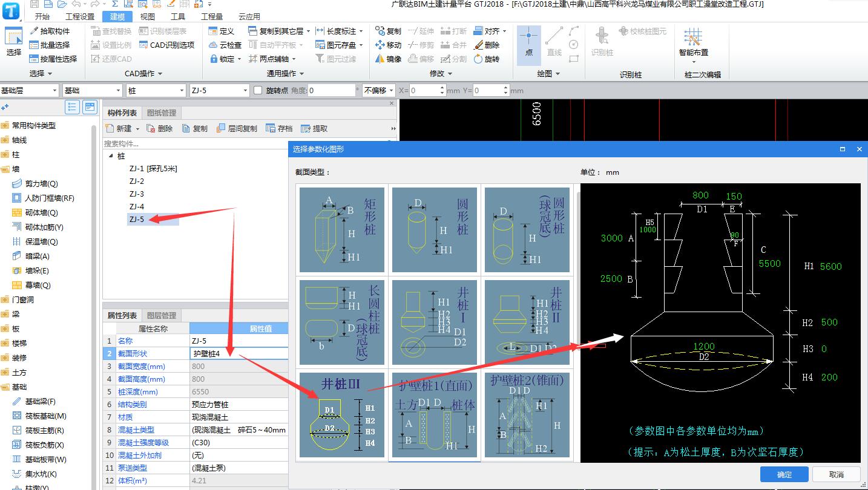This screenshot has width=868, height=490.
Task: Select ZJ-1 [探孔5米] in component list
Action: (x=153, y=169)
